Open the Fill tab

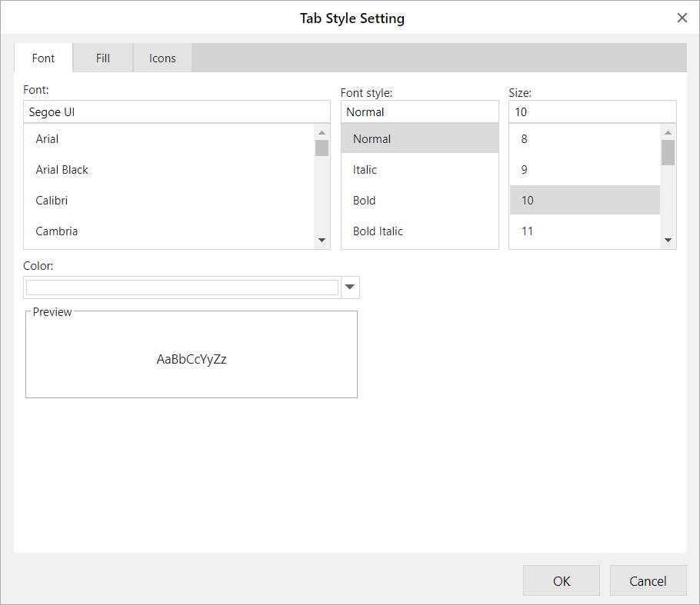pyautogui.click(x=102, y=58)
